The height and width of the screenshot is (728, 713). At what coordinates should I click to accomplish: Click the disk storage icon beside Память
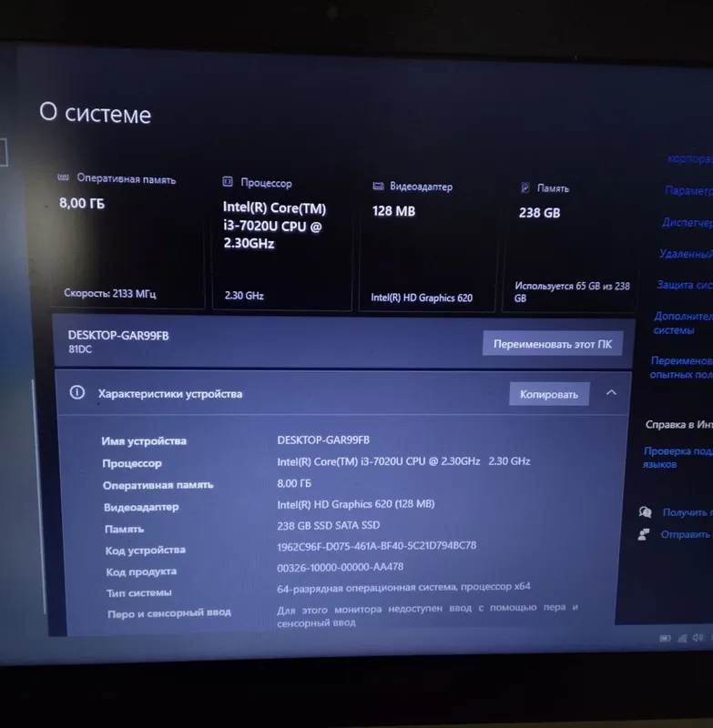525,187
